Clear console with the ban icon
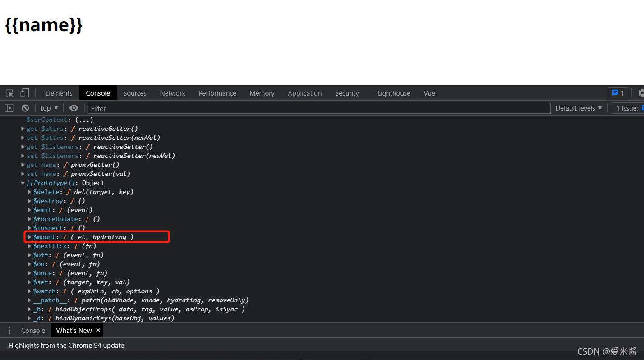The height and width of the screenshot is (360, 644). [x=25, y=108]
